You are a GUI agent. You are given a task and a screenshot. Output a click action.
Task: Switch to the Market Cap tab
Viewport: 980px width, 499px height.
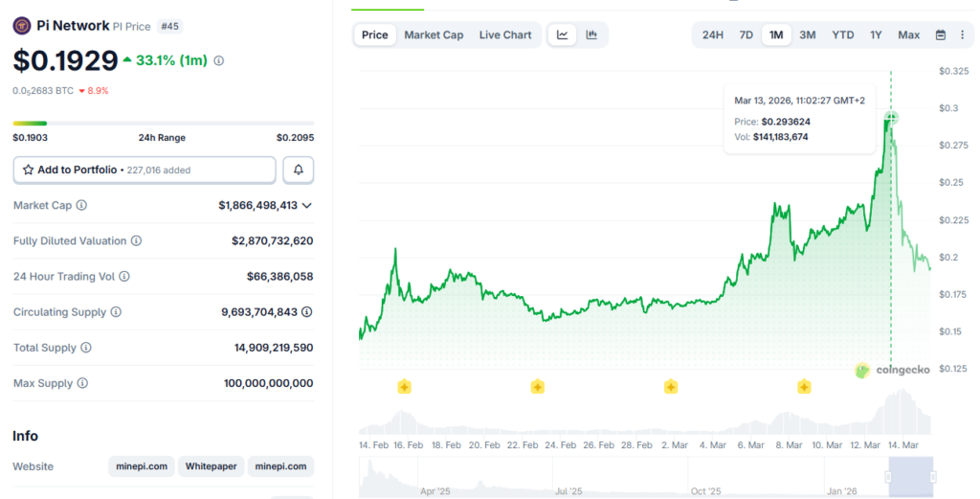point(434,35)
